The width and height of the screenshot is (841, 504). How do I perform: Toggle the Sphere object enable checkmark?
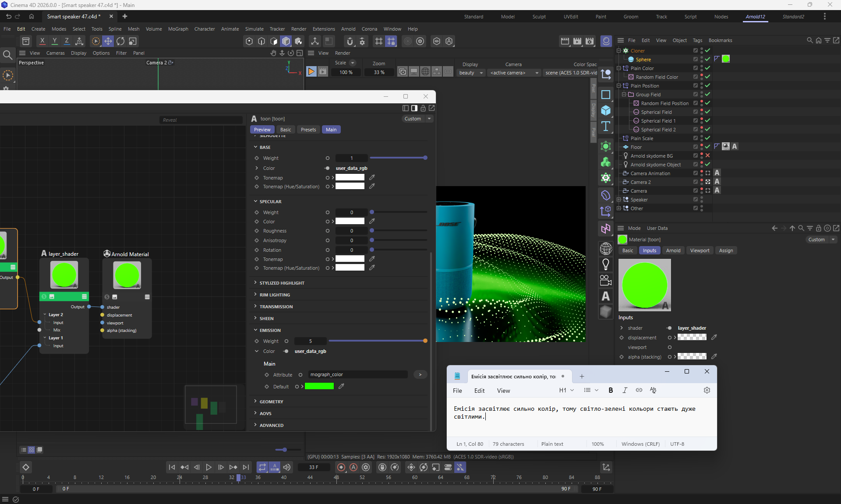tap(707, 59)
